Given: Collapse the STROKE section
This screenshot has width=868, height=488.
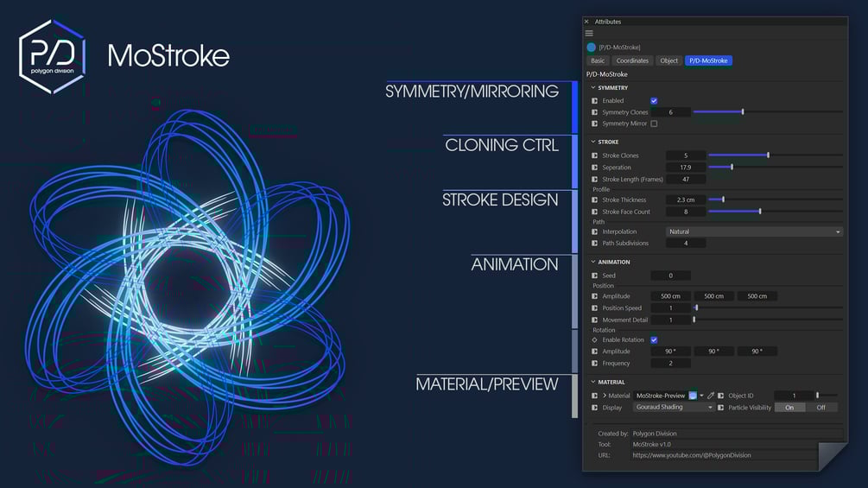Looking at the screenshot, I should pyautogui.click(x=593, y=142).
